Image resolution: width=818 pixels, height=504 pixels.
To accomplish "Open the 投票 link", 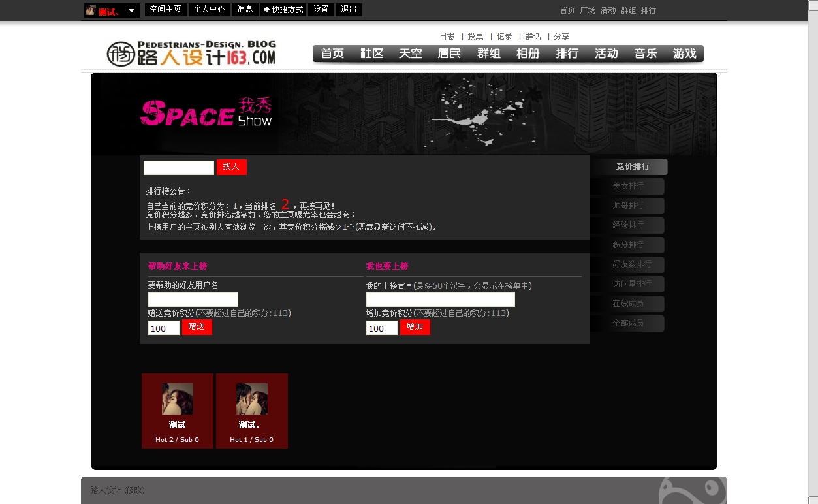I will (475, 37).
